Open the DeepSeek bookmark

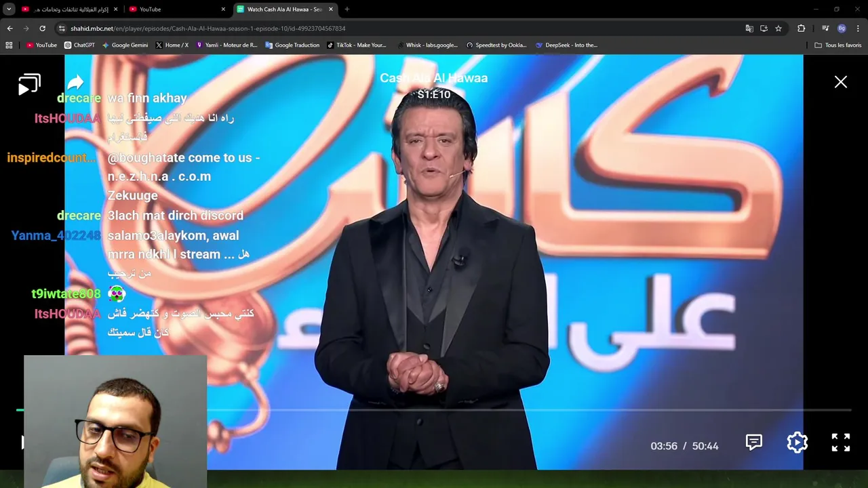[567, 45]
